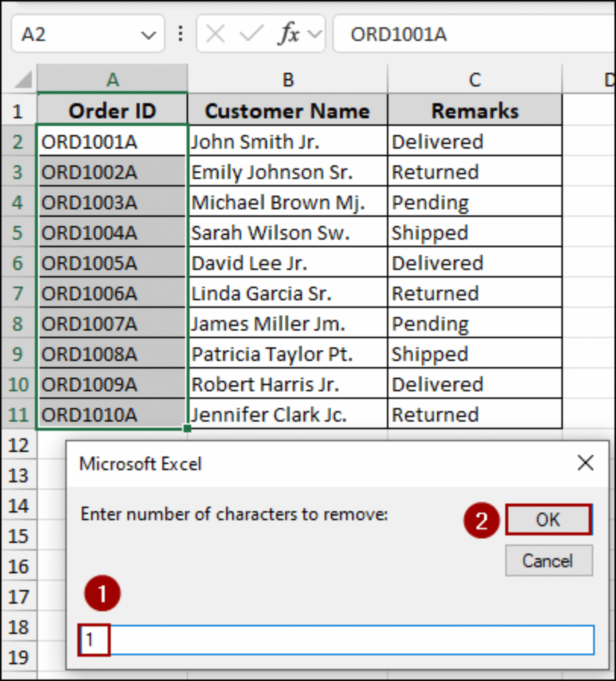
Task: Select cell A2 containing ORD1001A
Action: (x=111, y=141)
